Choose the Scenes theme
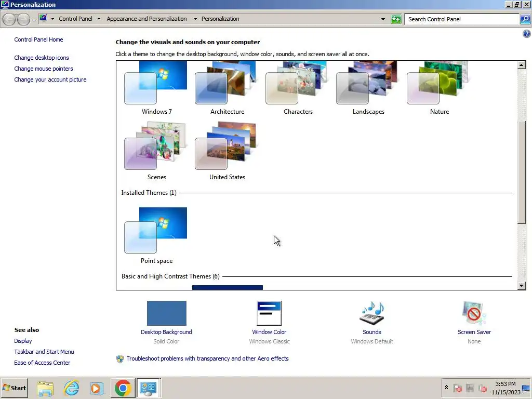Screen dimensions: 532x399 (x=156, y=151)
